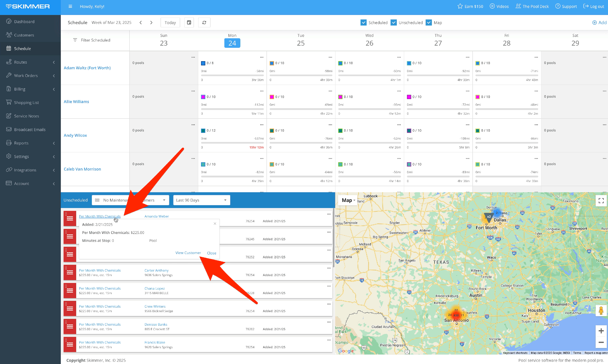Click Allie Williams Monday magenta color swatch
Screen dimensions: 608x364
pos(203,97)
